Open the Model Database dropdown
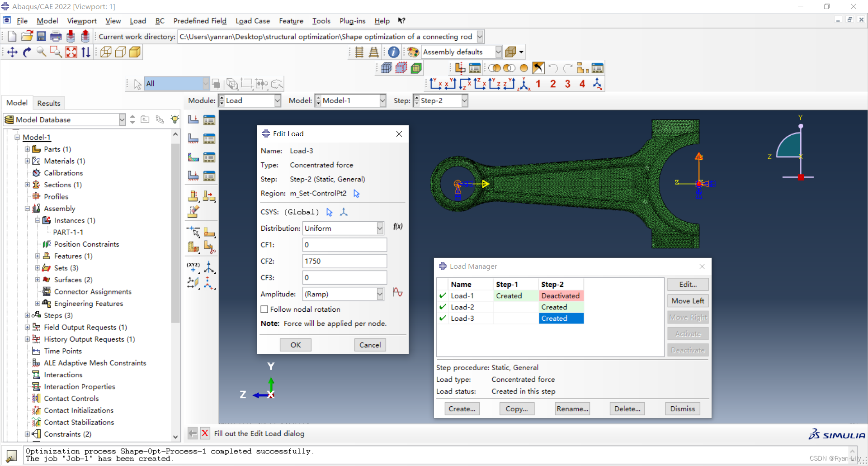Image resolution: width=868 pixels, height=466 pixels. (65, 119)
